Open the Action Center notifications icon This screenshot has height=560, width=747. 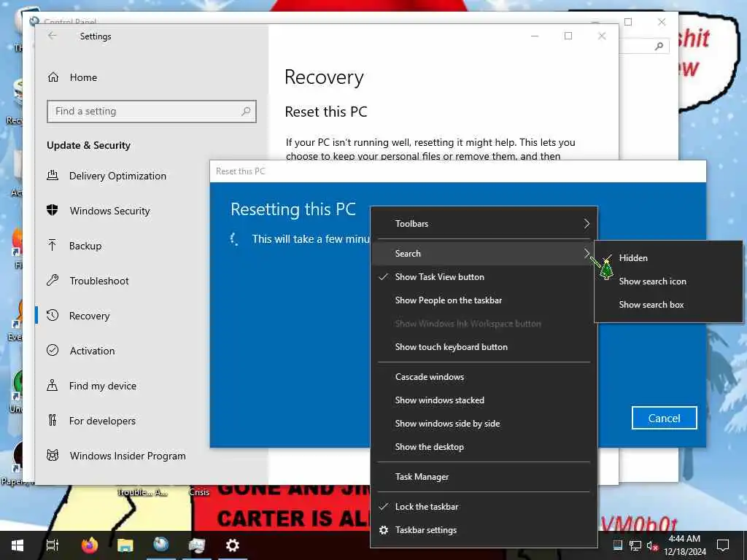[x=723, y=545]
